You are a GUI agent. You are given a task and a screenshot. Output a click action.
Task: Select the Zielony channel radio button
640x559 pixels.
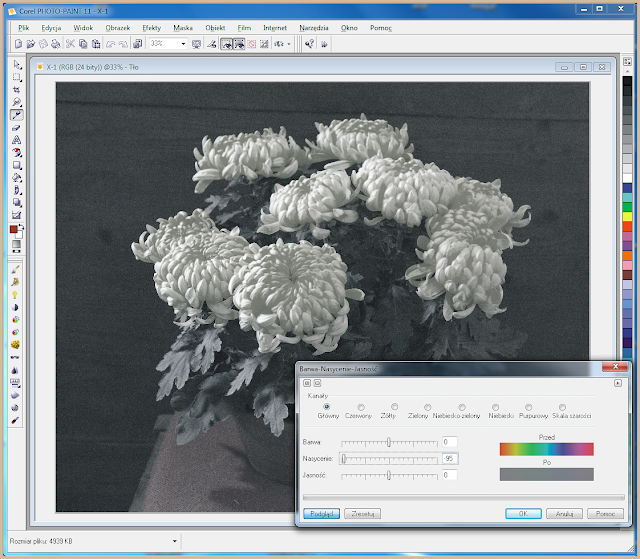[x=428, y=407]
